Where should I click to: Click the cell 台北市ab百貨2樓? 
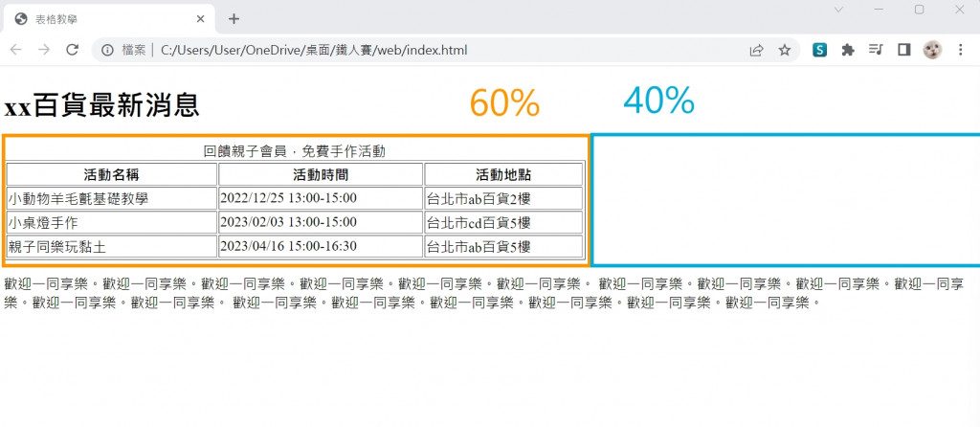tap(503, 198)
